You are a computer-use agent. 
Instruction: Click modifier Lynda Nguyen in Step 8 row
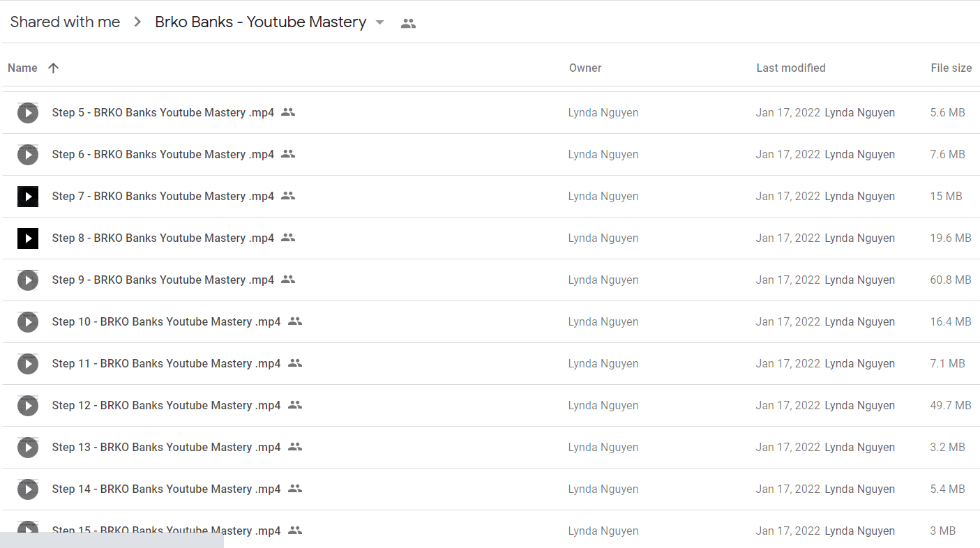(859, 238)
